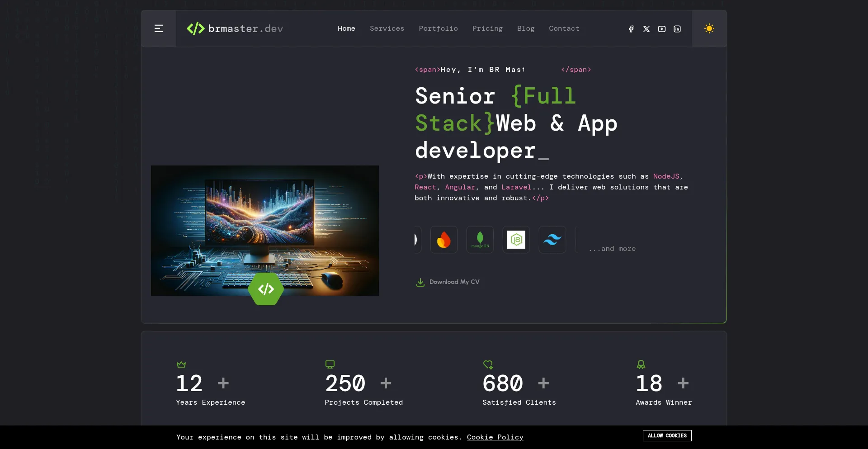Click the Node.js technology icon
This screenshot has width=868, height=449.
516,240
